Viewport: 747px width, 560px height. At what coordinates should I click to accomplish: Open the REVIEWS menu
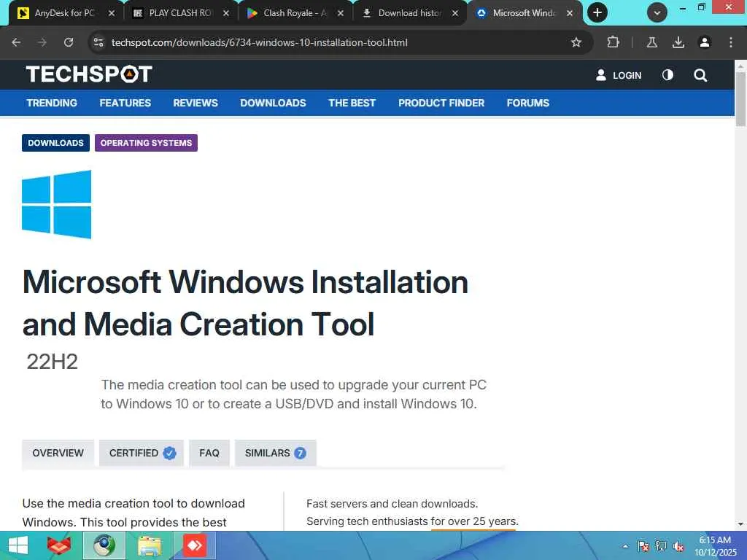tap(196, 103)
